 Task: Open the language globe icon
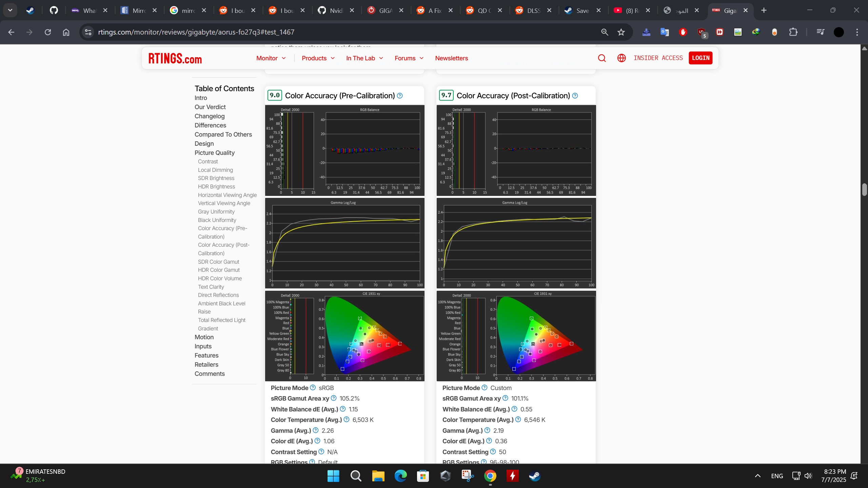622,58
